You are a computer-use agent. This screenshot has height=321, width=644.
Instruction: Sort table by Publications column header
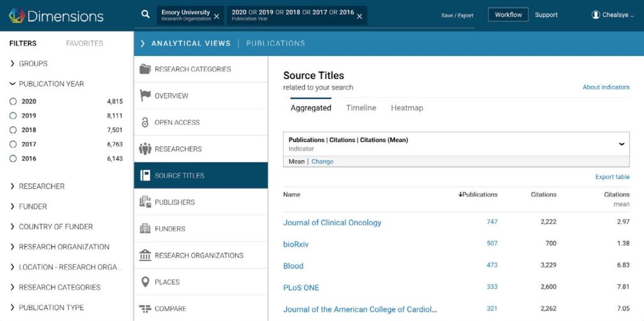[x=479, y=195]
